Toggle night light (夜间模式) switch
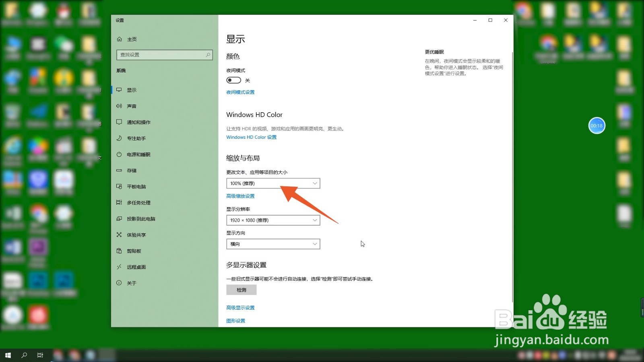 [x=233, y=80]
